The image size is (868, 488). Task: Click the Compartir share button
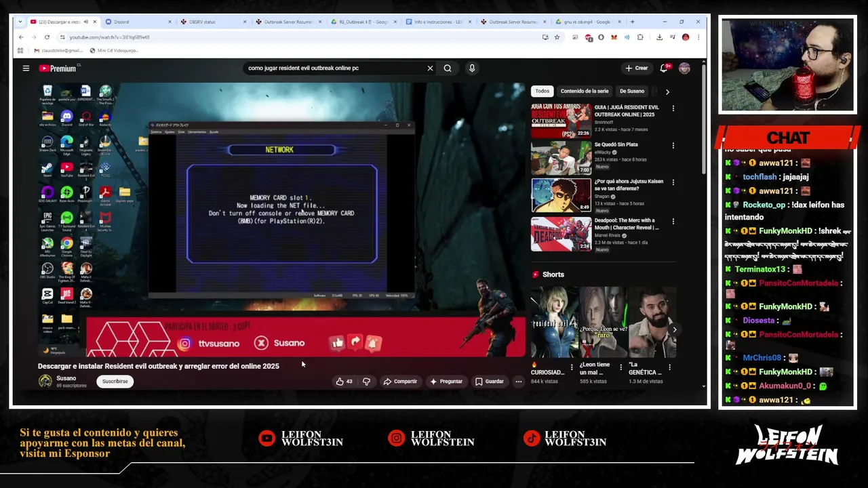(400, 382)
